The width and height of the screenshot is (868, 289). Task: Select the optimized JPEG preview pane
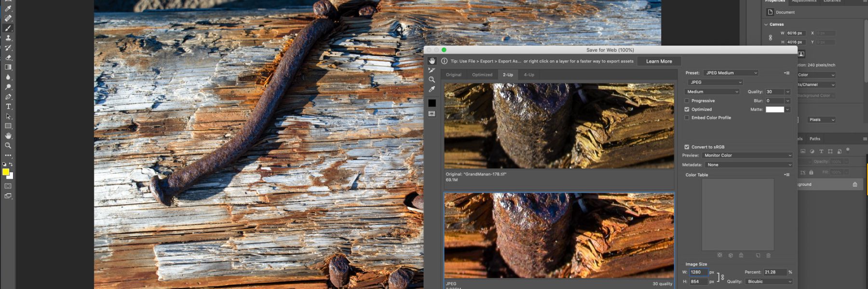559,236
